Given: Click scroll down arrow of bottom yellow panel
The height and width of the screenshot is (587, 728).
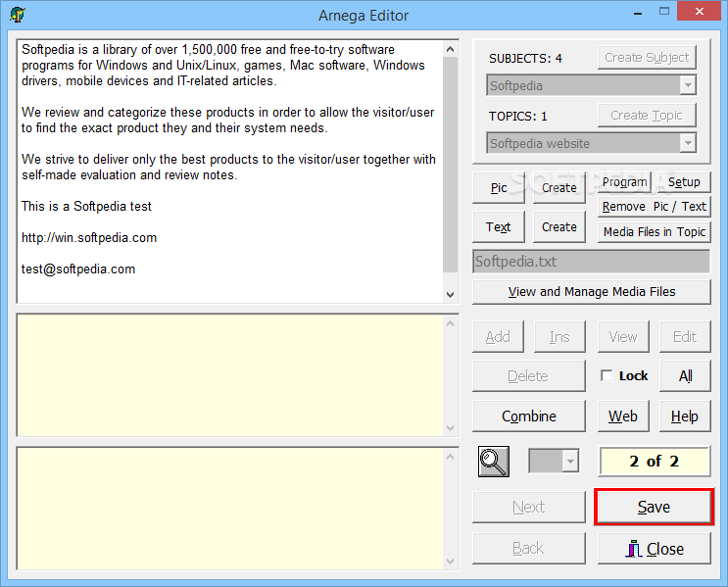Looking at the screenshot, I should pos(450,561).
